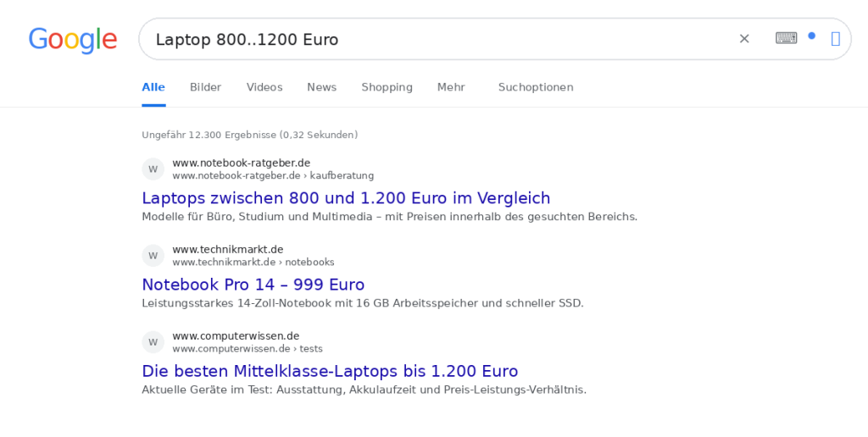
Task: Click breadcrumb 'www.notebook-ratgeber.de › kaufberatung'
Action: (273, 176)
